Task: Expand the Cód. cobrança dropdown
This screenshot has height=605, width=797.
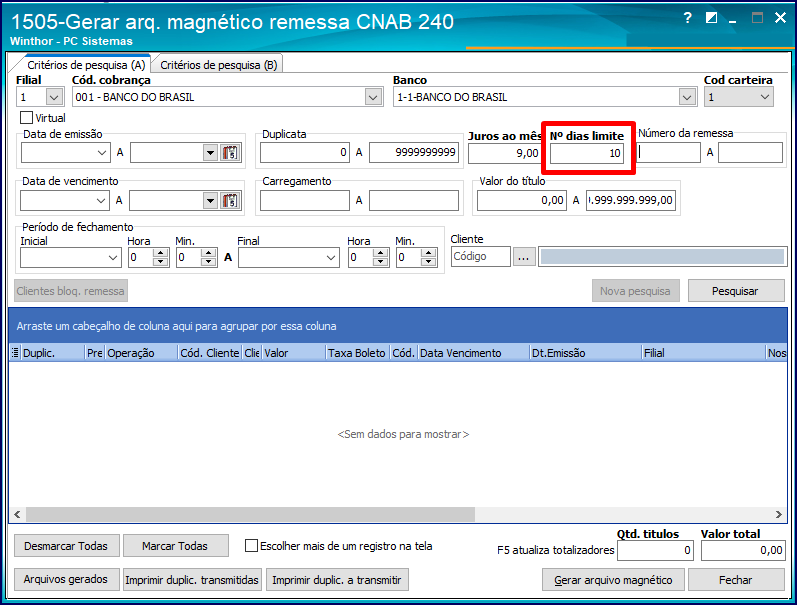Action: point(373,97)
